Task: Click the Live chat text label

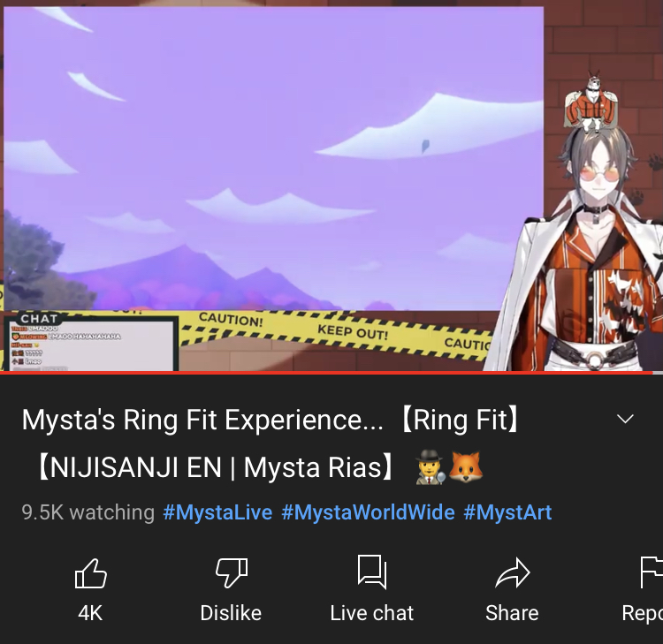Action: coord(371,613)
